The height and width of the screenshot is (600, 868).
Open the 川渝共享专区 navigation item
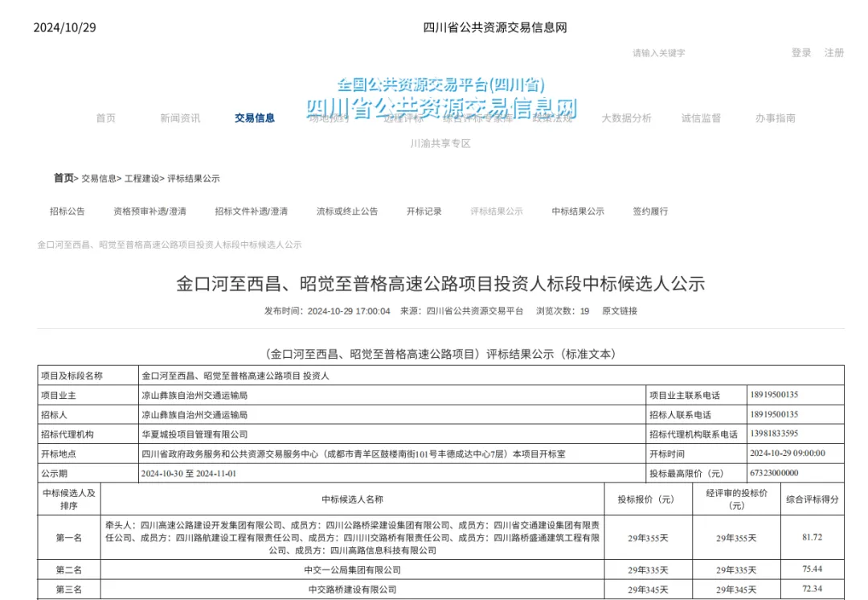[440, 143]
